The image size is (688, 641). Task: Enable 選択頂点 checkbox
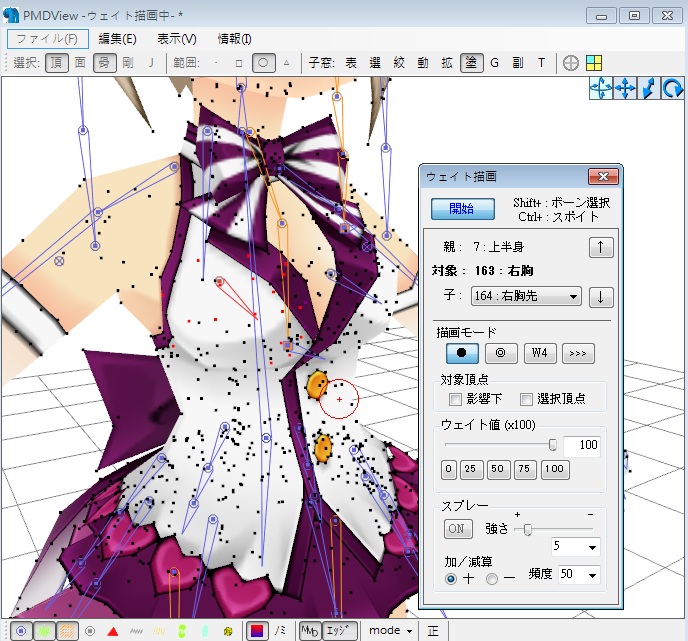526,399
